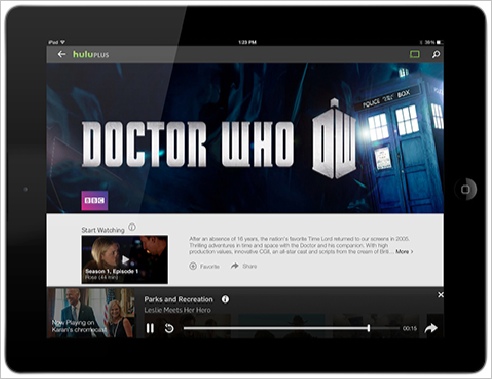Add Doctor Who to favorites with plus icon
The image size is (492, 379).
tap(193, 266)
